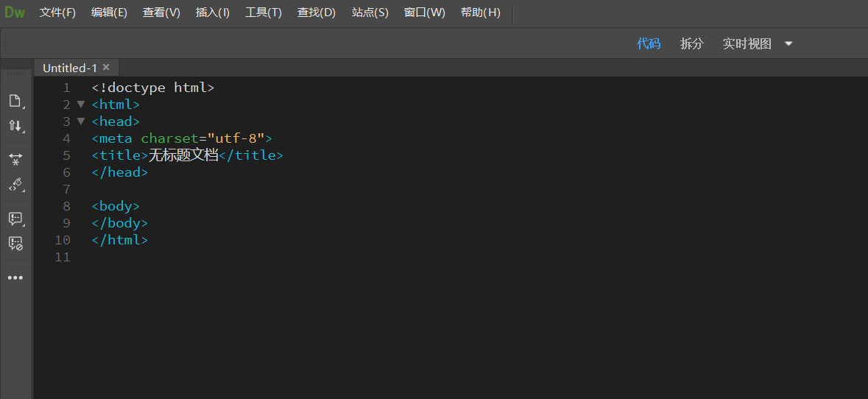Open the 查找(D) menu
Image resolution: width=868 pixels, height=399 pixels.
point(317,13)
